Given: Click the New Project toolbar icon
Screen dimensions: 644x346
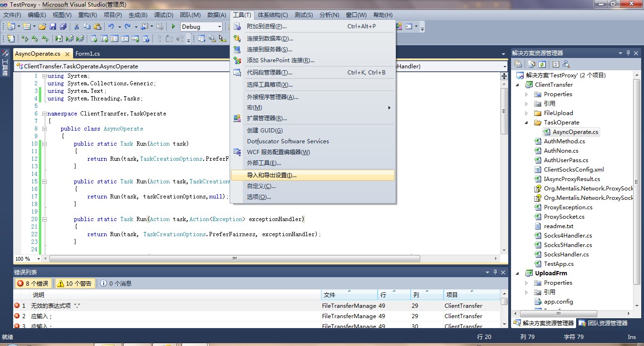Looking at the screenshot, I should (11, 27).
